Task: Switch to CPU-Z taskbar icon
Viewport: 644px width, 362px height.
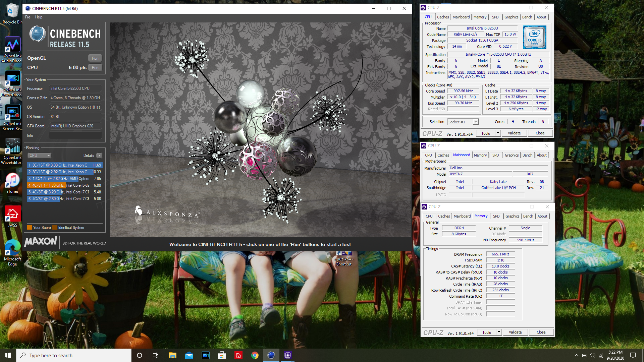Action: point(287,355)
